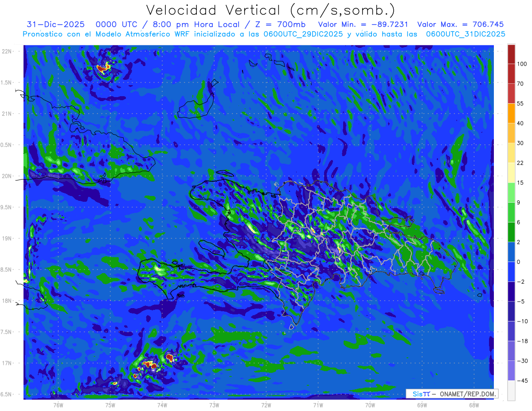Click longitude axis label '69W'
The image size is (532, 411).
(x=422, y=405)
